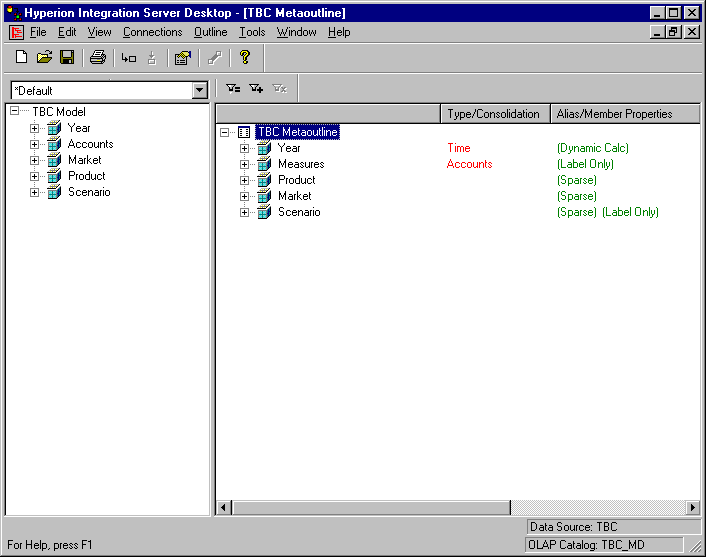Restore the inner TBC Metaoutline document window
This screenshot has height=557, width=706.
pyautogui.click(x=674, y=32)
